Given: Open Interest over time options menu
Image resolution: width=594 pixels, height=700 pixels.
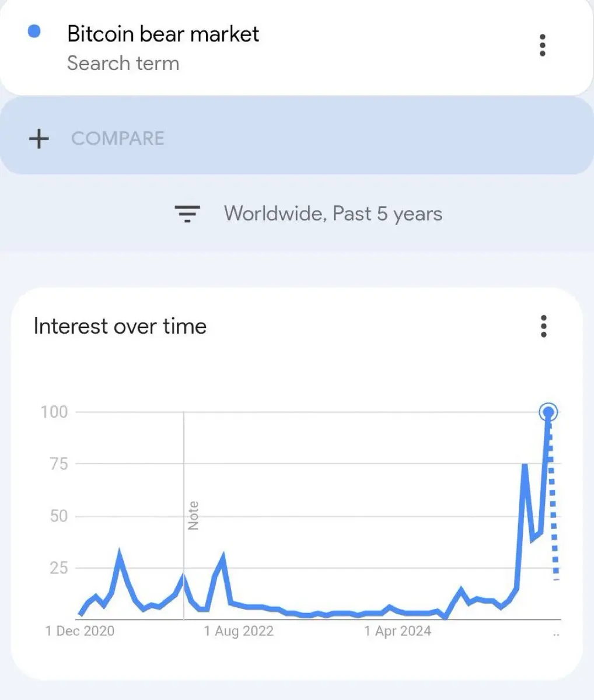Looking at the screenshot, I should pyautogui.click(x=543, y=327).
